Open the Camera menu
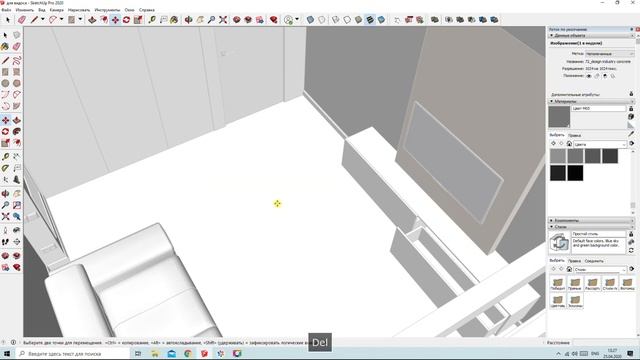Viewport: 640px width, 360px height. pyautogui.click(x=56, y=10)
